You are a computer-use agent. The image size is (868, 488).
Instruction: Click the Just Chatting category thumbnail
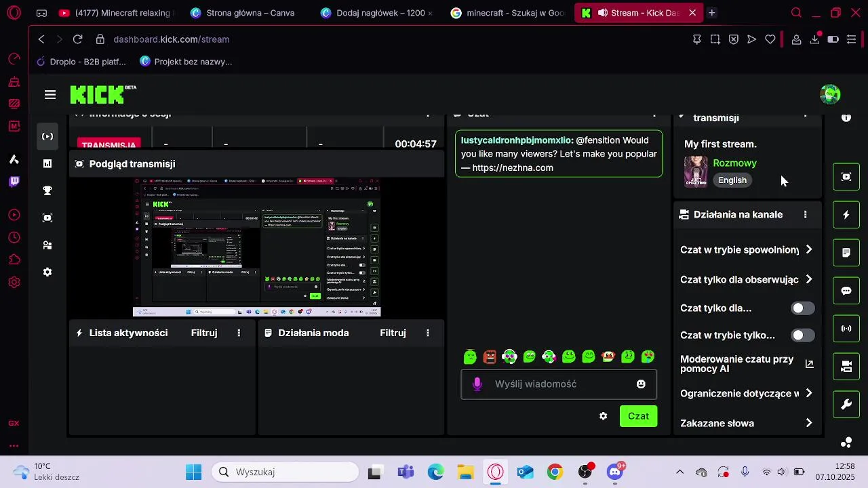point(696,171)
